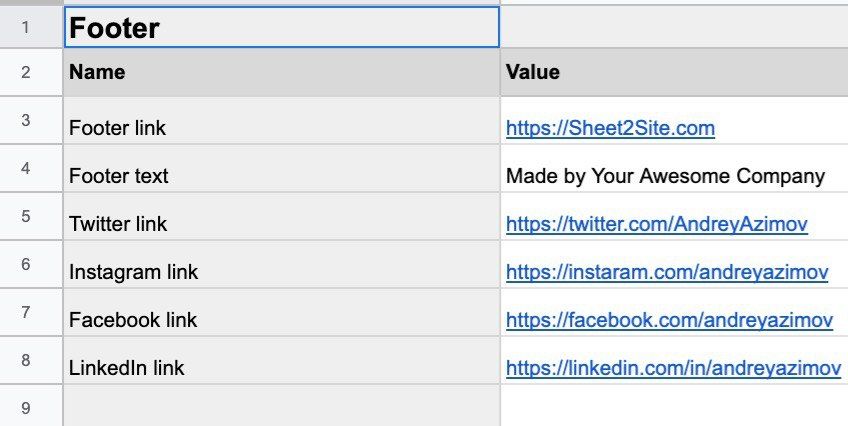Image resolution: width=848 pixels, height=426 pixels.
Task: Open the linkedin.com/in/andreyazimov link
Action: pos(673,368)
